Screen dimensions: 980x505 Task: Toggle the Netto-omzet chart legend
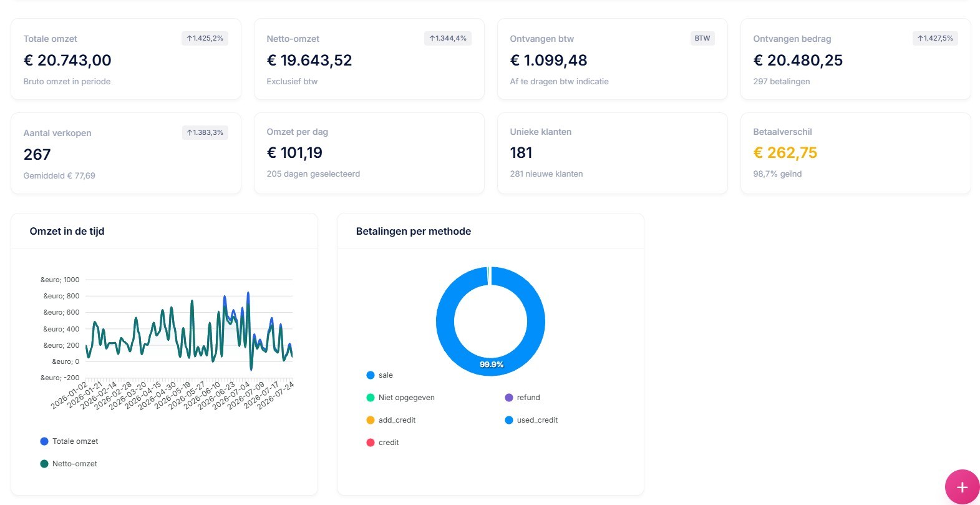(x=69, y=464)
